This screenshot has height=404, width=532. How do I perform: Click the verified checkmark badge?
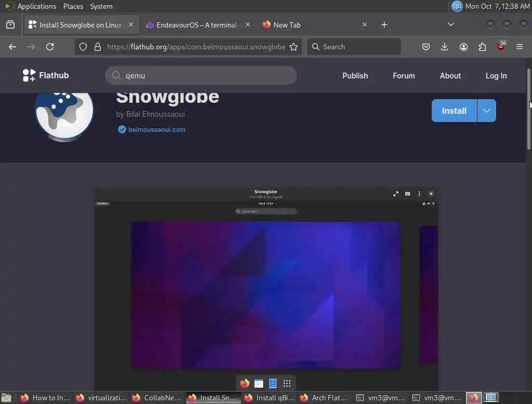tap(122, 129)
